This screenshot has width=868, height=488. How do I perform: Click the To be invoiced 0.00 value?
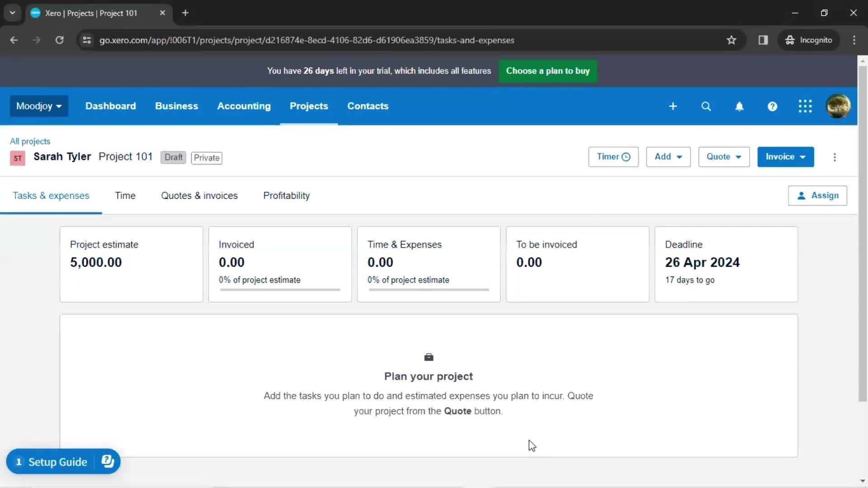(529, 263)
